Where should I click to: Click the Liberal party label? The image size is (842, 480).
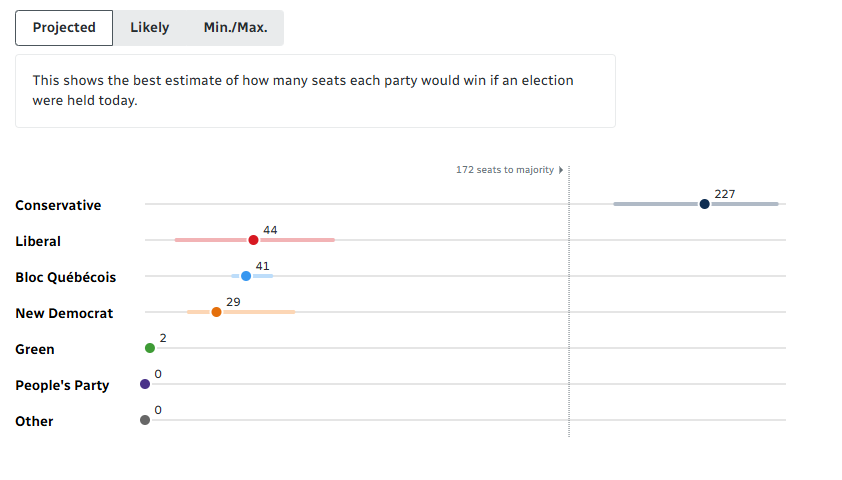click(x=38, y=241)
